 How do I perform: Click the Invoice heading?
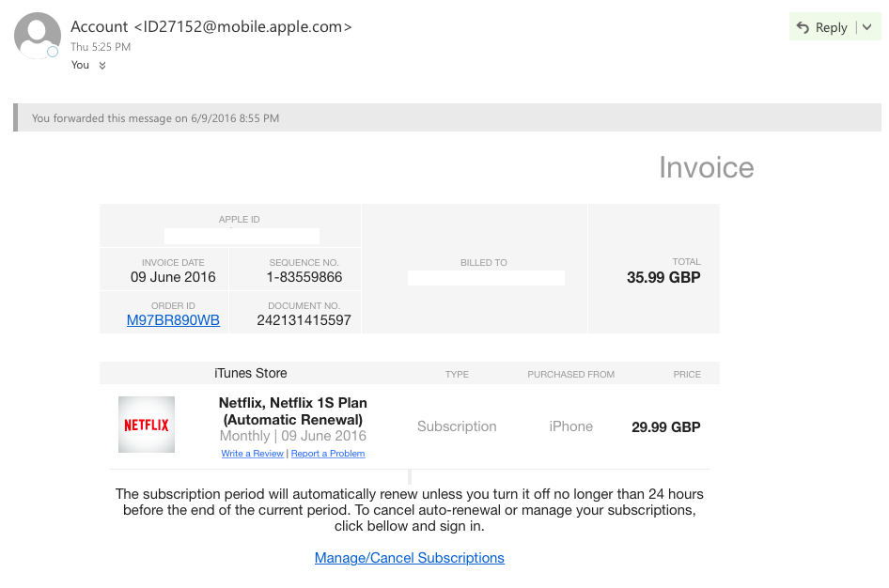[707, 168]
